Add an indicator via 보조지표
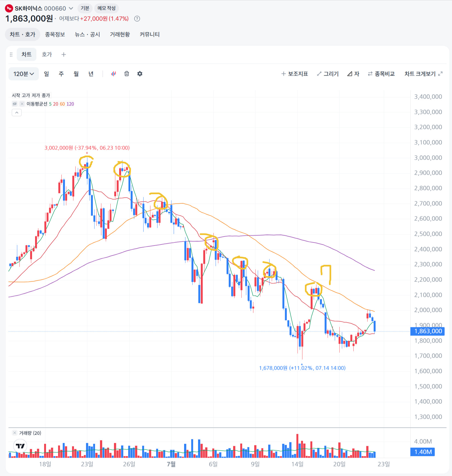452x476 pixels. click(x=295, y=74)
